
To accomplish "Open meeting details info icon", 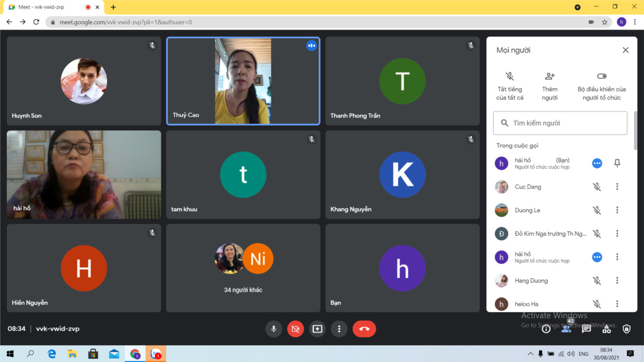I will pos(546,329).
